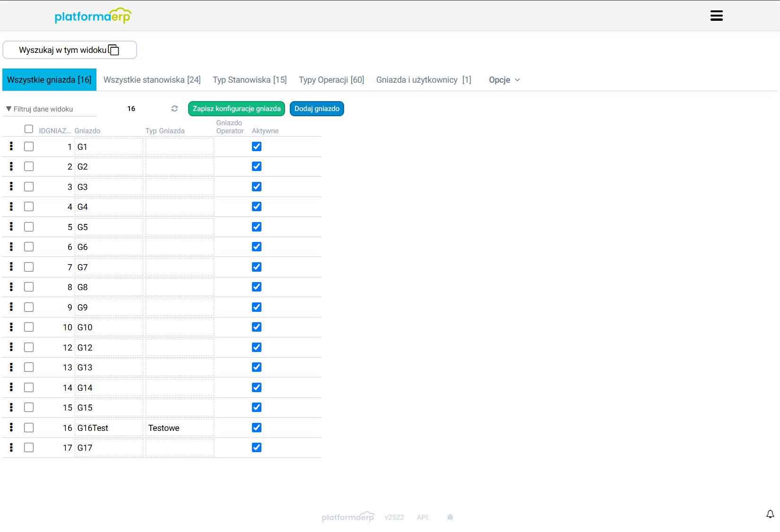Edit the Gniazdo name field for G13

[109, 367]
